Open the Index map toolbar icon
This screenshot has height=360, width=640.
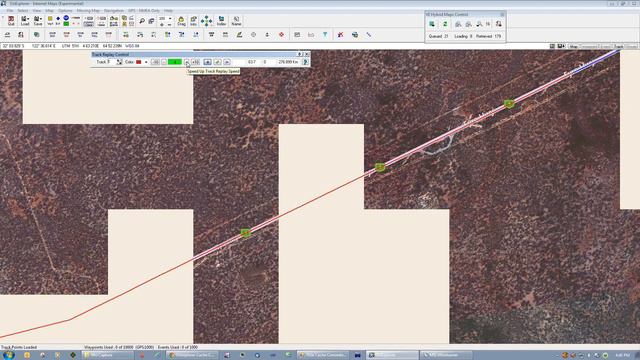click(x=221, y=21)
